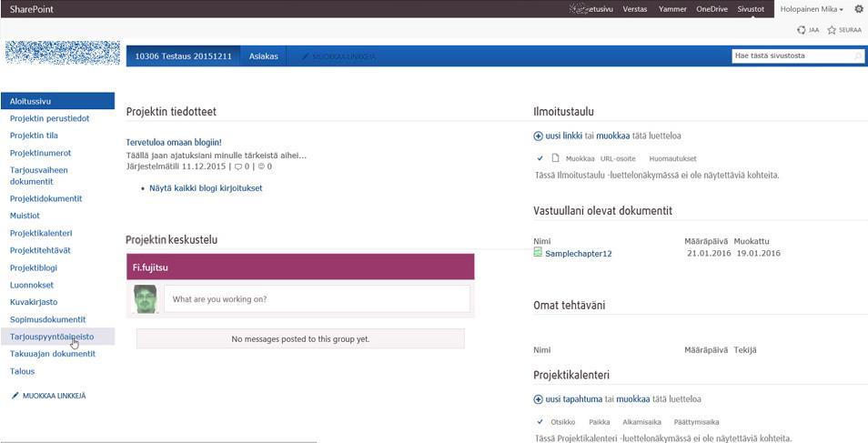Click the Fi.fujitsu Yammer group header
Viewport: 868px width, 443px height.
[x=300, y=267]
